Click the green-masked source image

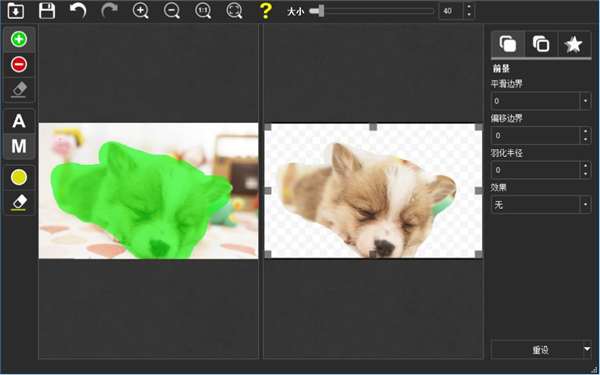coord(148,191)
